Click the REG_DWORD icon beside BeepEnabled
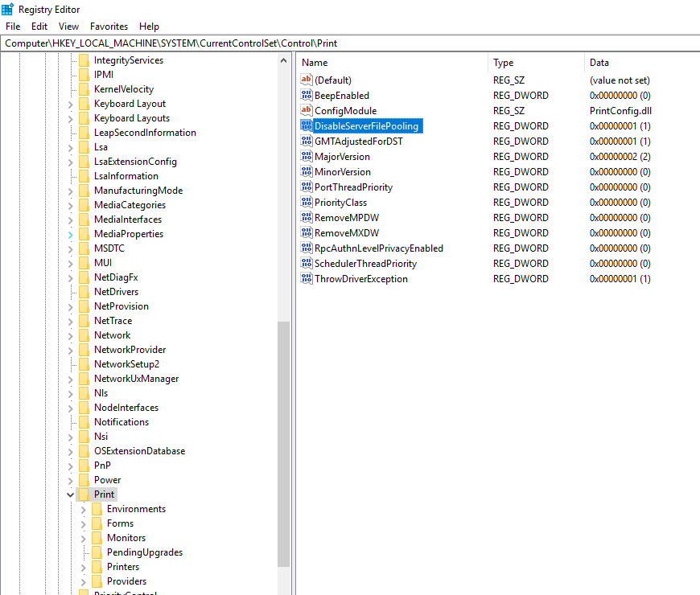The image size is (700, 595). coord(305,95)
